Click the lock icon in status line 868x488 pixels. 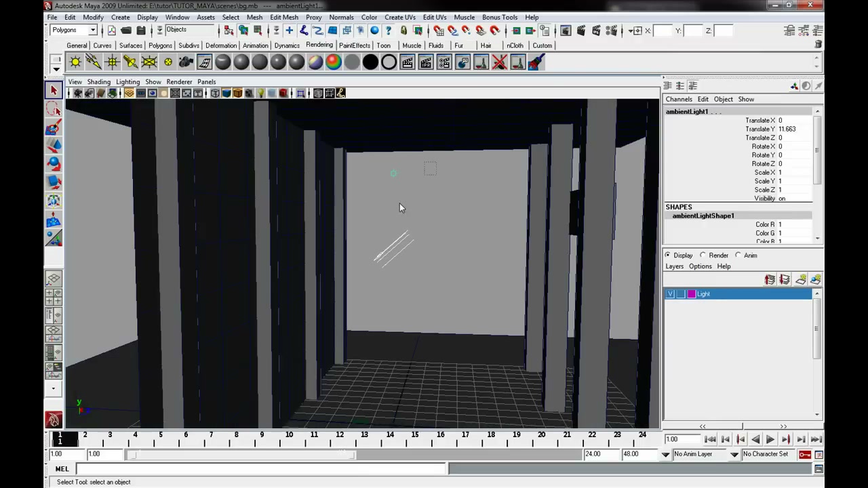point(403,30)
